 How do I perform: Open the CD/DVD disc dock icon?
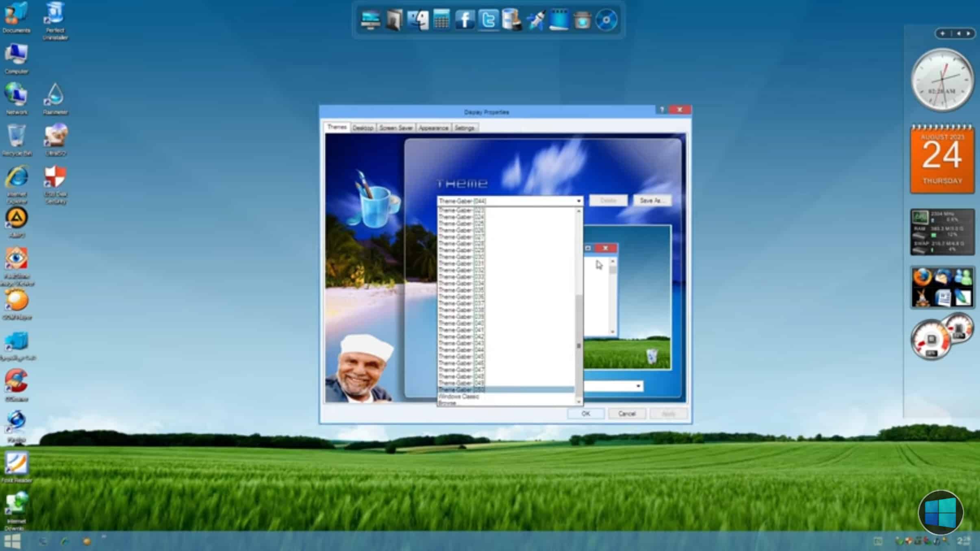point(605,20)
